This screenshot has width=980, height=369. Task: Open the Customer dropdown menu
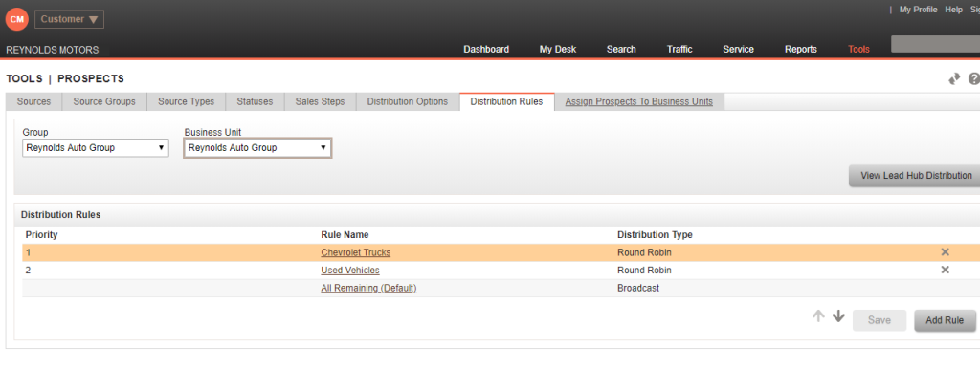click(69, 19)
